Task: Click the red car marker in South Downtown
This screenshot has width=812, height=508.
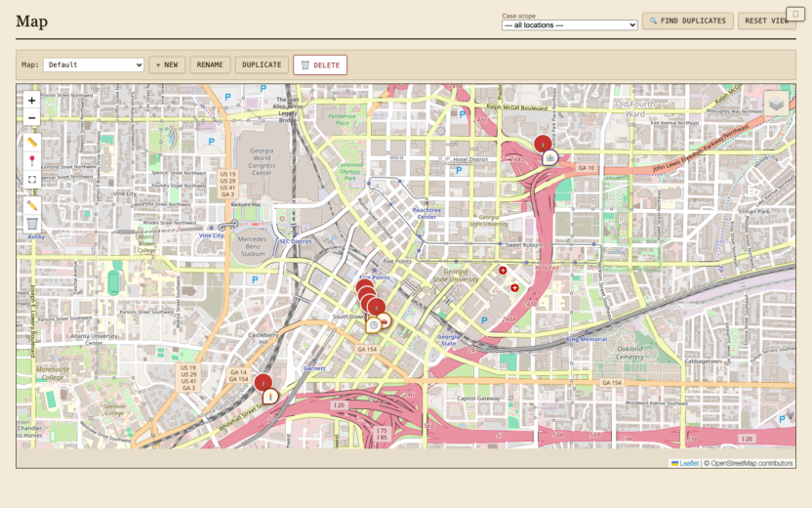Action: click(385, 319)
